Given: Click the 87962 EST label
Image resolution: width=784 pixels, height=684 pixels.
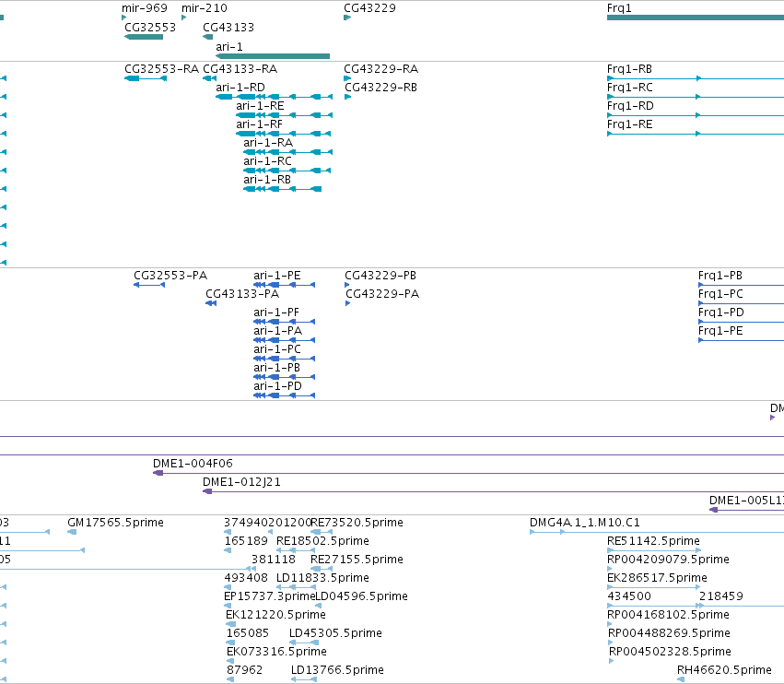Looking at the screenshot, I should 244,670.
